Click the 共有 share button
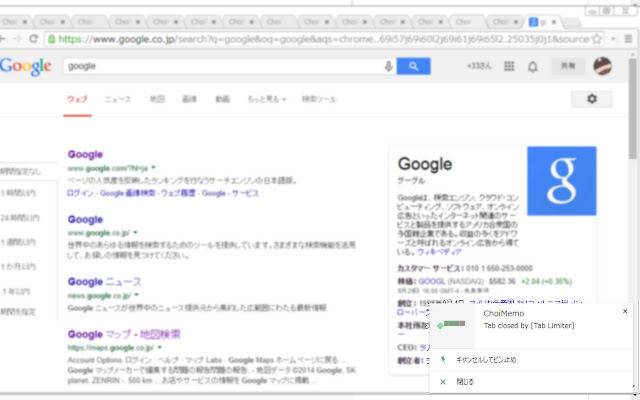 567,66
